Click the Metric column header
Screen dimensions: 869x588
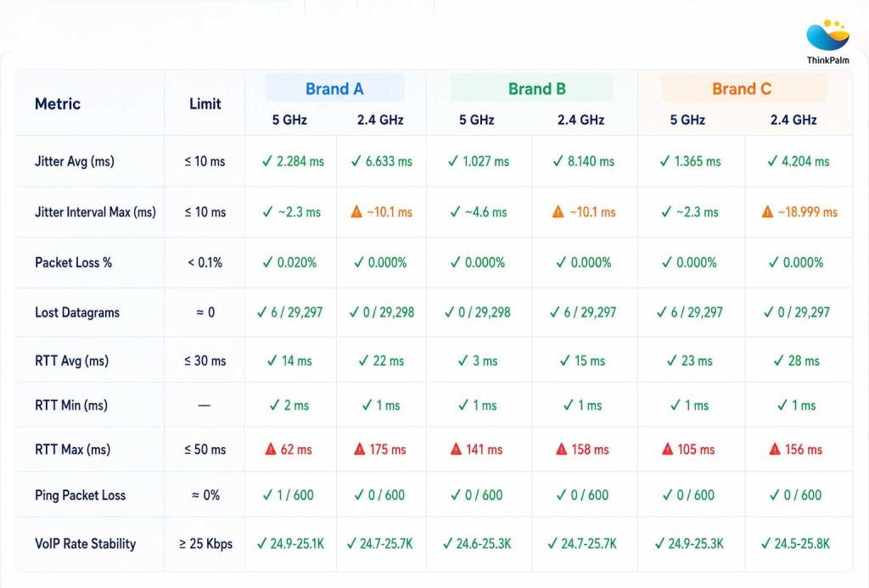point(58,104)
